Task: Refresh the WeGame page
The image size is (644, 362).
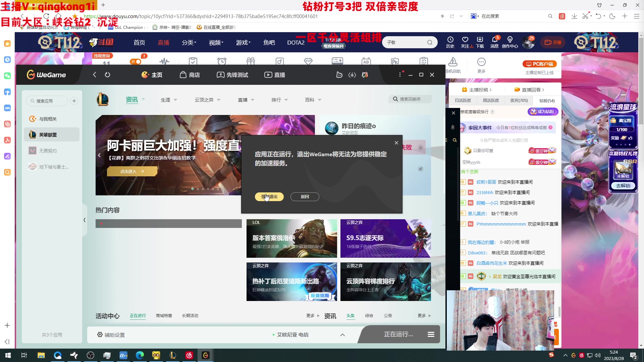Action: pyautogui.click(x=107, y=75)
